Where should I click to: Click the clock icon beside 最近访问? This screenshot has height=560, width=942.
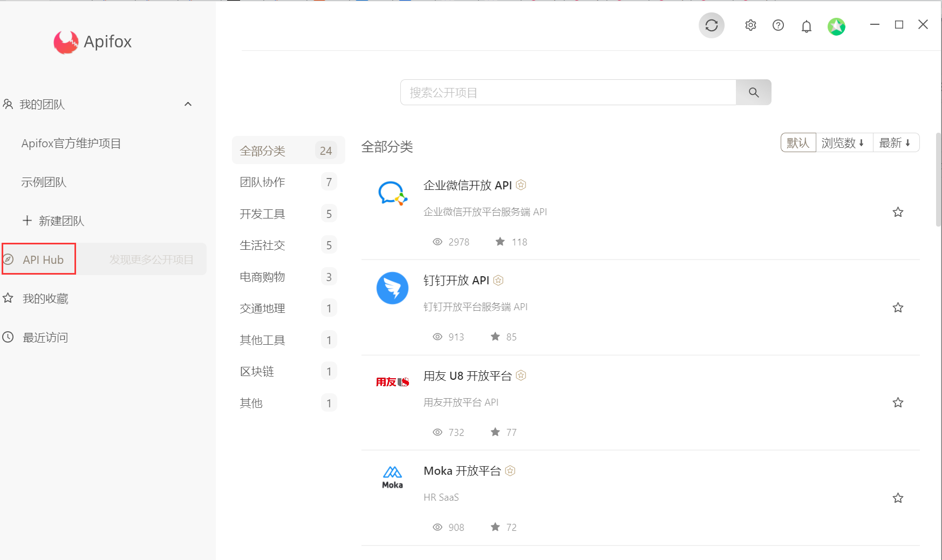pos(8,337)
